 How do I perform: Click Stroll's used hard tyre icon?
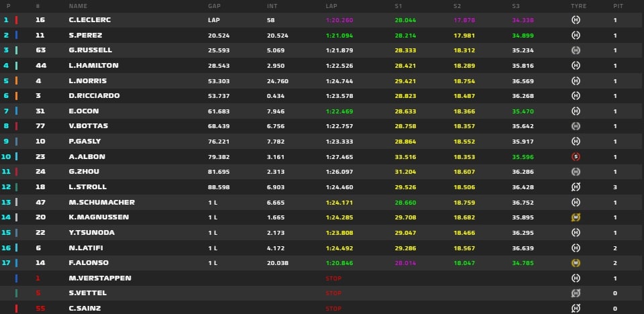pos(576,187)
